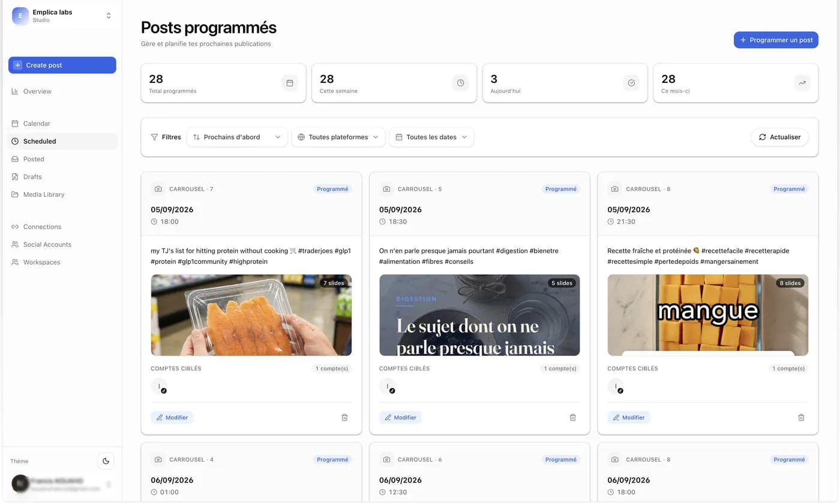Open the Prochains d'abord sort dropdown
Viewport: 840px width, 504px height.
[x=237, y=137]
